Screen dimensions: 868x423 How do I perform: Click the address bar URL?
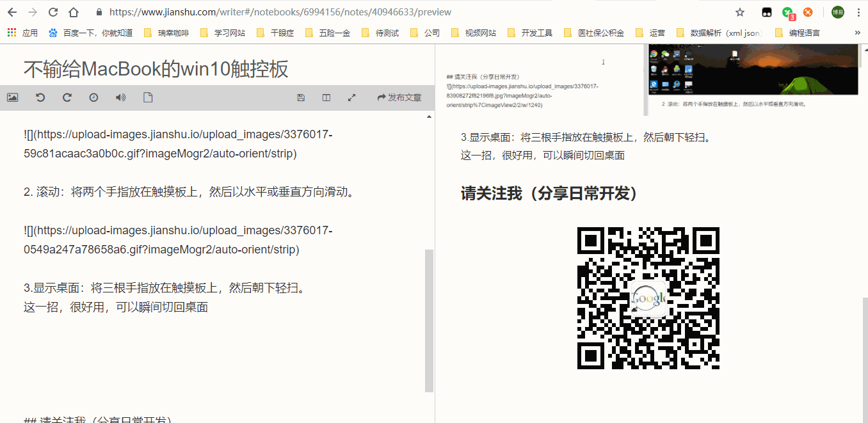click(x=280, y=12)
